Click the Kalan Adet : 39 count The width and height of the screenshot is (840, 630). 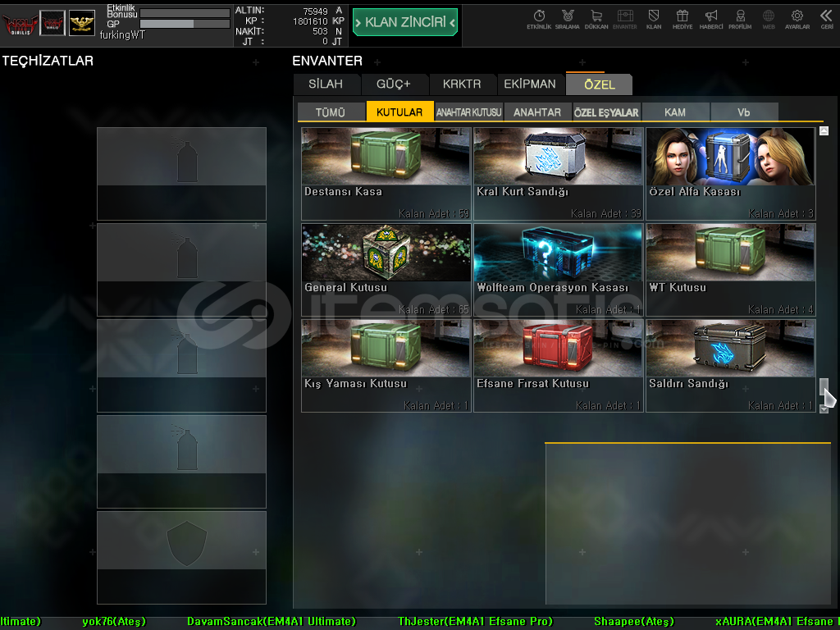pos(606,214)
